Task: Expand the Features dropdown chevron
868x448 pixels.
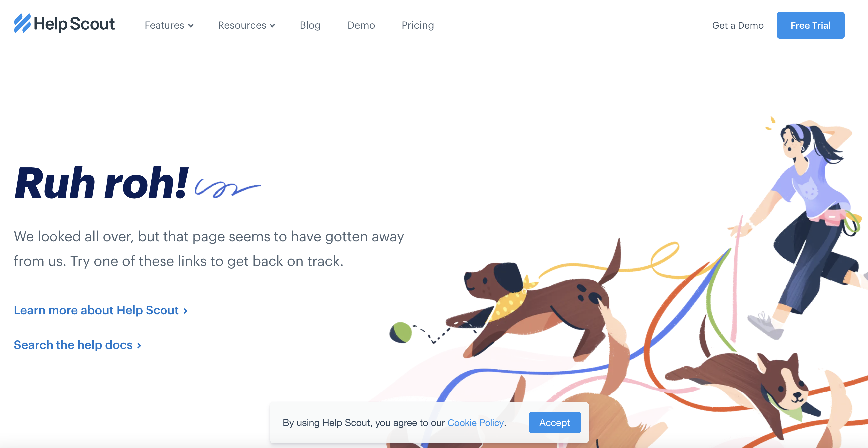Action: [x=191, y=26]
